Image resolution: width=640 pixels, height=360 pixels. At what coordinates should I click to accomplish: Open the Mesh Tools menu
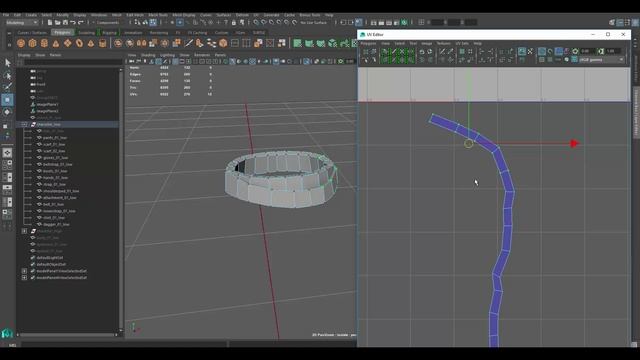[x=158, y=15]
